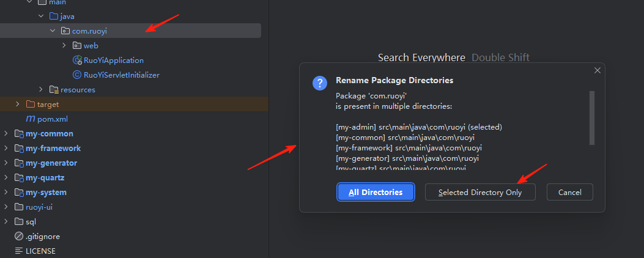Select the ruoyi-ui folder in tree
This screenshot has height=258, width=644.
pyautogui.click(x=39, y=207)
